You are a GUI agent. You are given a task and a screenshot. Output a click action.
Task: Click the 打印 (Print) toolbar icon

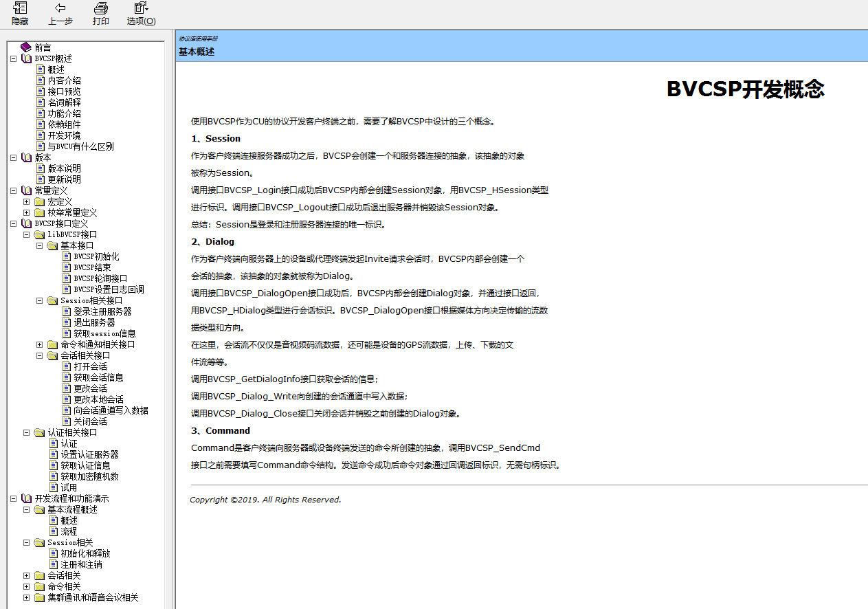pyautogui.click(x=100, y=8)
